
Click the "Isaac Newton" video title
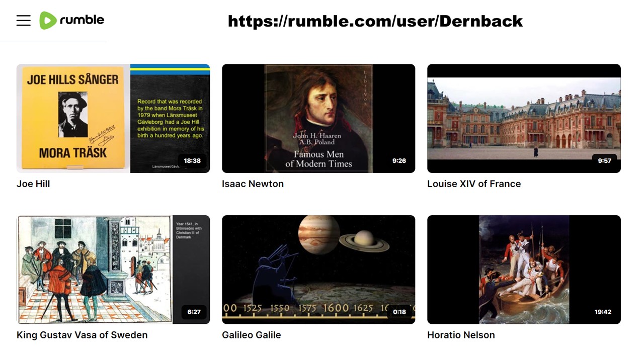click(253, 184)
